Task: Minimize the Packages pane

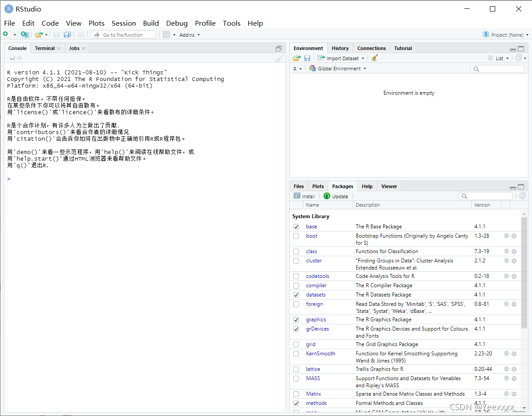Action: [513, 188]
